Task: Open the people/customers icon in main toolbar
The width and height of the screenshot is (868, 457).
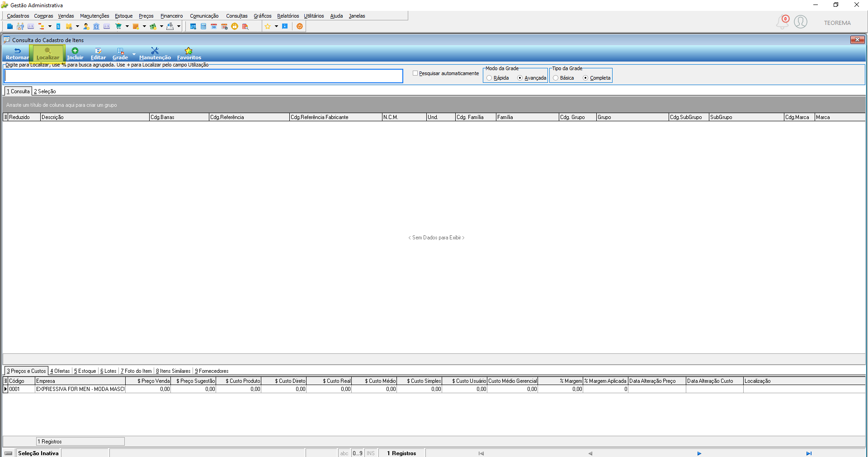Action: [20, 26]
